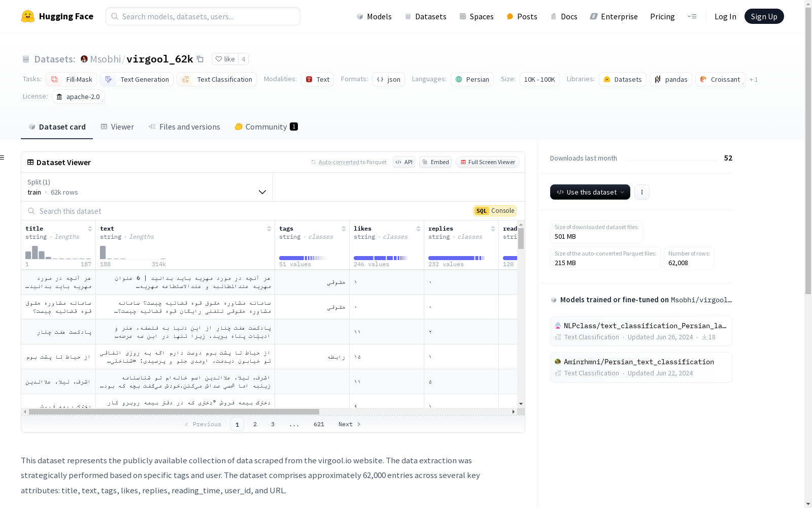
Task: Click the Sign Up button
Action: pyautogui.click(x=764, y=16)
